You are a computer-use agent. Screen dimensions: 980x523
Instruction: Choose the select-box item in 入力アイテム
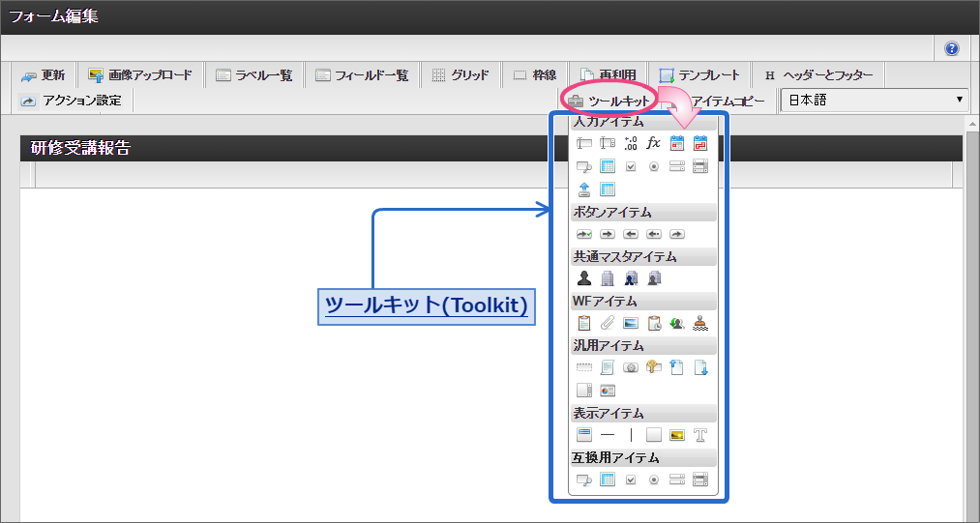677,166
